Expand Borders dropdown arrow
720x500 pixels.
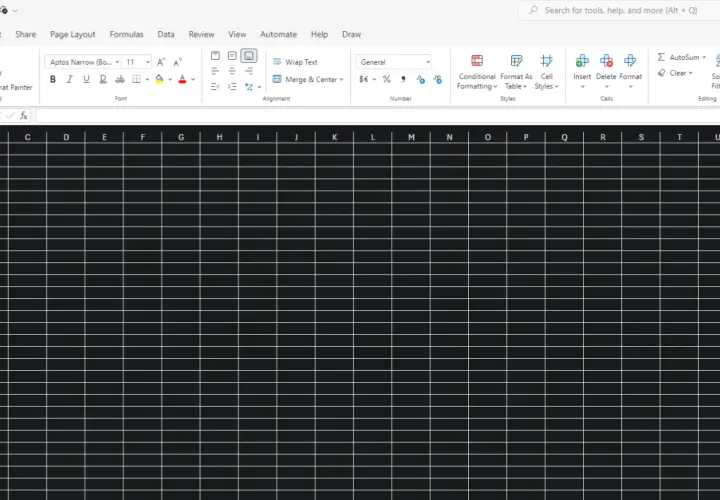147,79
